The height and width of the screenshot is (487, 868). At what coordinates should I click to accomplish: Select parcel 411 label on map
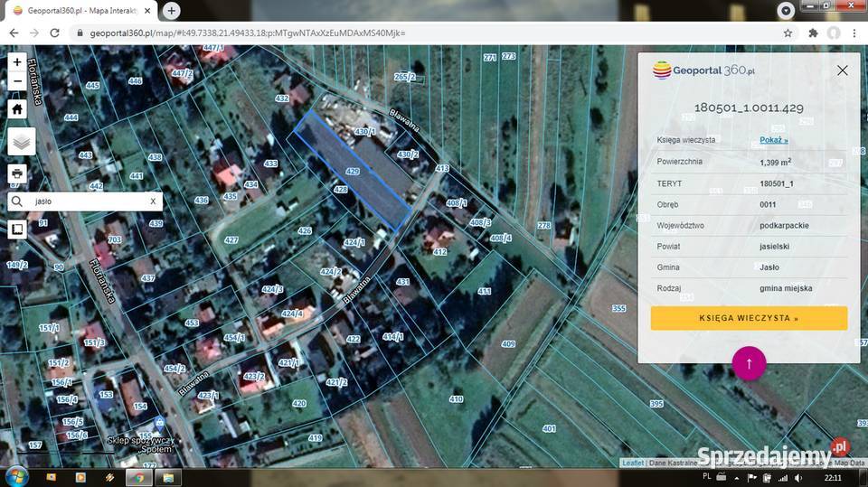[x=485, y=291]
